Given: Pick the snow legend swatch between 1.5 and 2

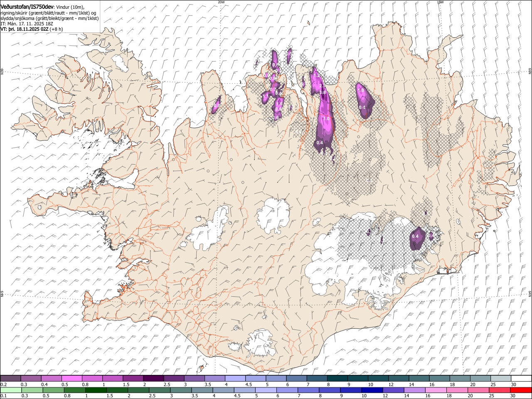Looking at the screenshot, I should (x=133, y=378).
